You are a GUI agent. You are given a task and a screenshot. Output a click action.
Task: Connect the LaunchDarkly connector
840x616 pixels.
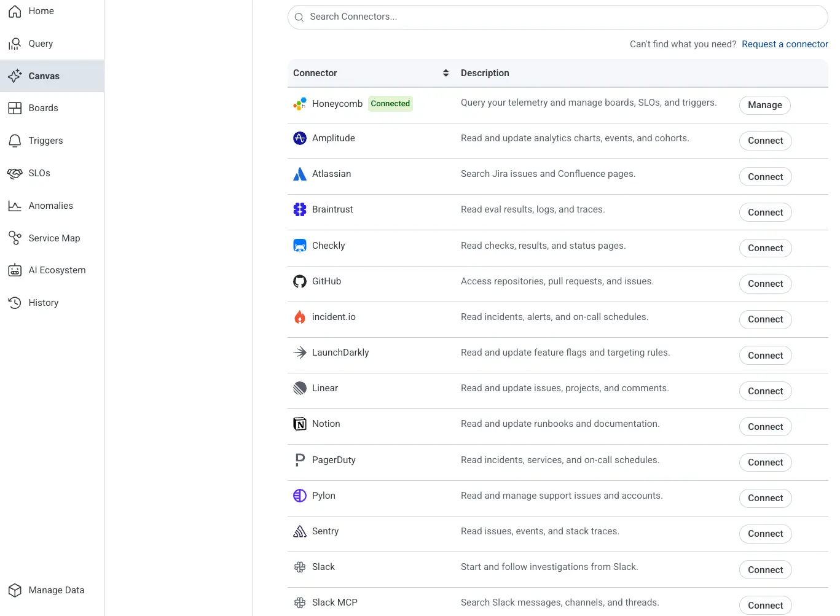coord(766,356)
